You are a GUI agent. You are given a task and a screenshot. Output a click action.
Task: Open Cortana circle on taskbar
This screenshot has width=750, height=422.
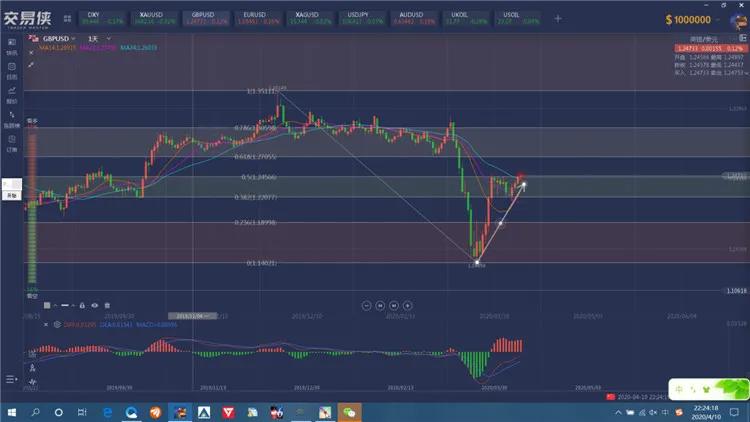tap(58, 412)
